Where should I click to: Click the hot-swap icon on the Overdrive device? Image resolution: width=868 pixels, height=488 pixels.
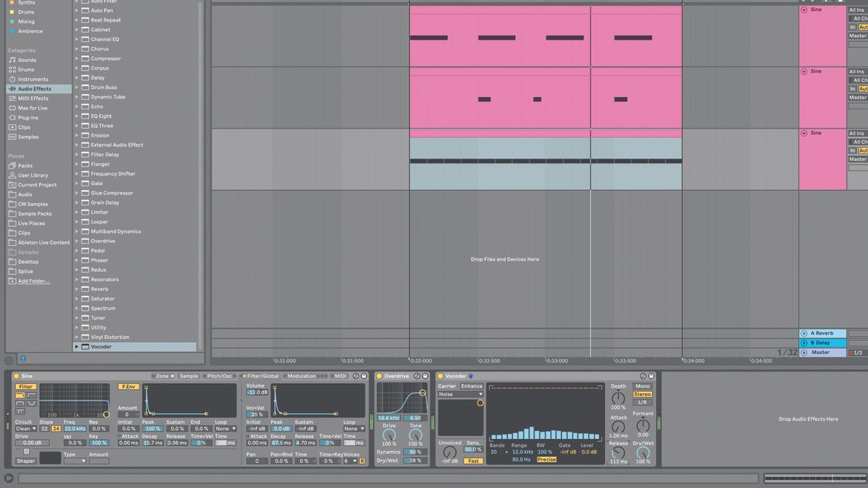pos(418,376)
